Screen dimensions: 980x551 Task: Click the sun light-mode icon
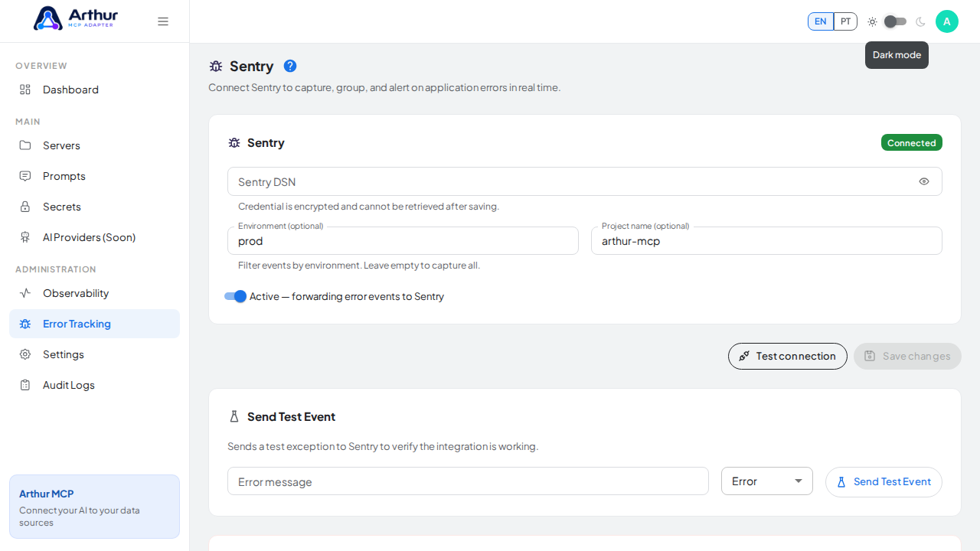[x=872, y=21]
